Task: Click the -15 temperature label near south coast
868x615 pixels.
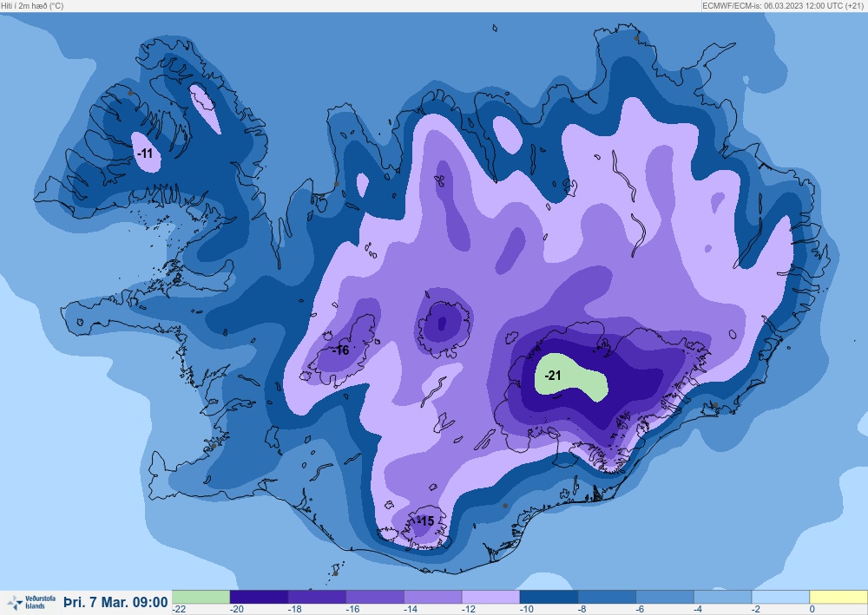Action: [x=425, y=521]
